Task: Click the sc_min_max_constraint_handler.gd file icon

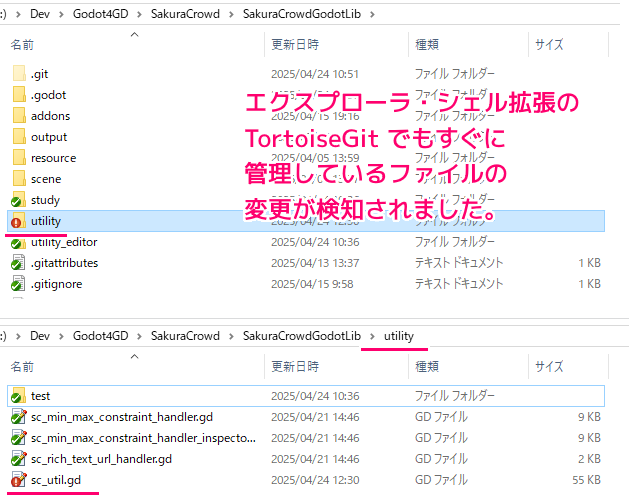Action: (x=18, y=417)
